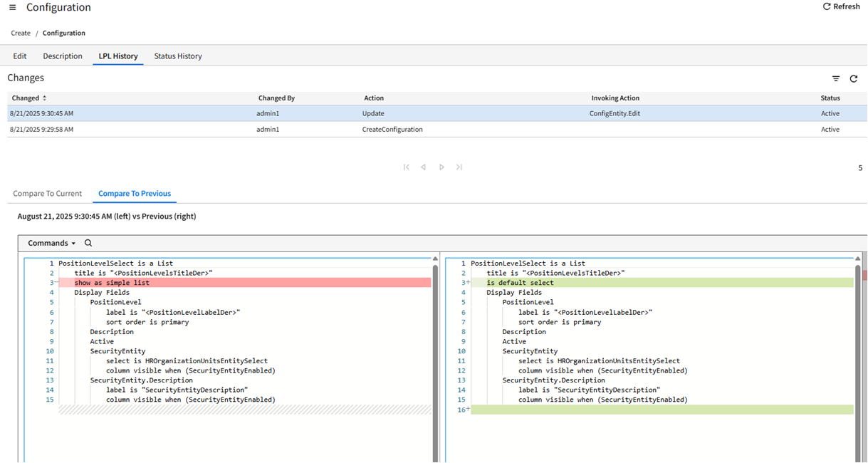This screenshot has width=868, height=463.
Task: Click the Status column header
Action: (830, 98)
